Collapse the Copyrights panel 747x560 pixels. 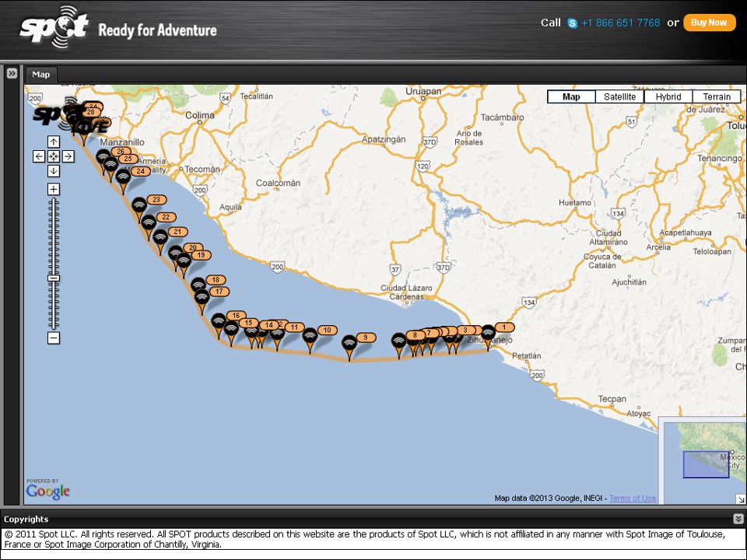pyautogui.click(x=738, y=519)
